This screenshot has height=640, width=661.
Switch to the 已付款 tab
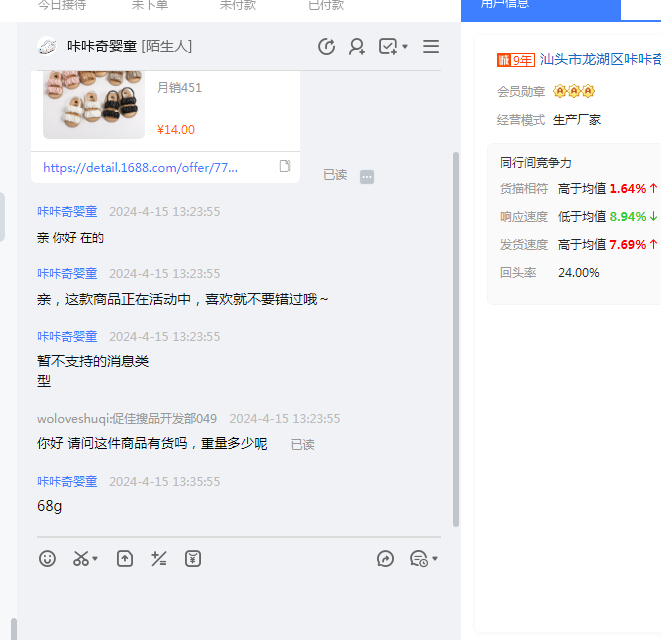click(326, 5)
